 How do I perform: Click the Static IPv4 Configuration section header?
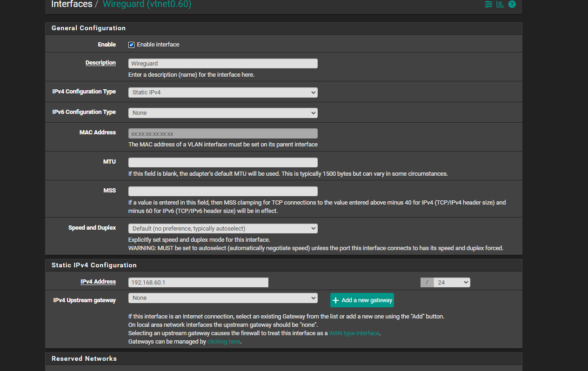point(284,265)
